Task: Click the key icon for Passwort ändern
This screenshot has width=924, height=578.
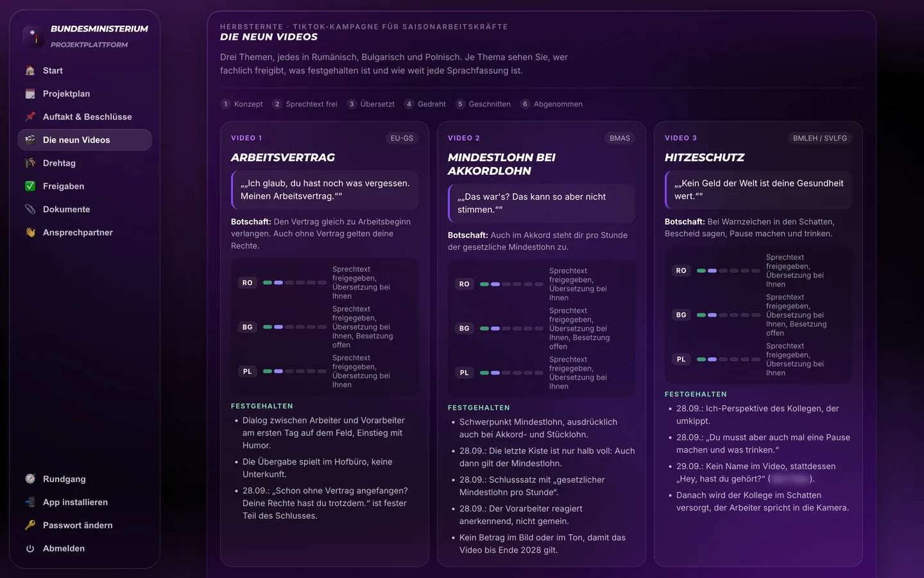Action: 30,525
